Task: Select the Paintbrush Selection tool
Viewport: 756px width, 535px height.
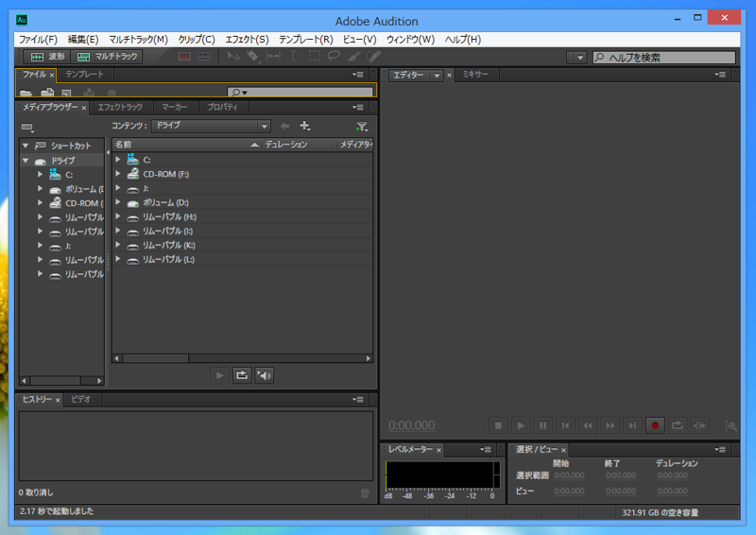Action: click(353, 57)
